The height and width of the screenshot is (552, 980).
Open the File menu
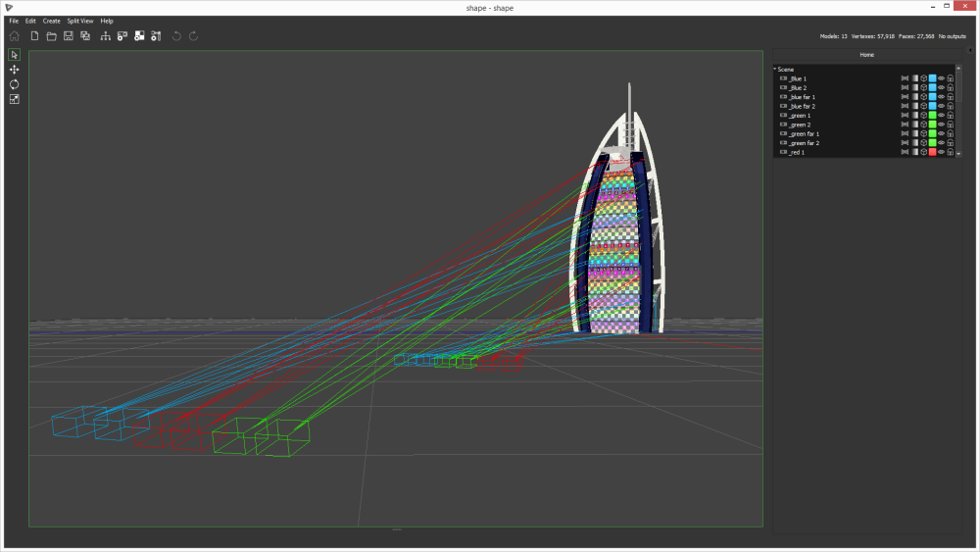point(14,21)
